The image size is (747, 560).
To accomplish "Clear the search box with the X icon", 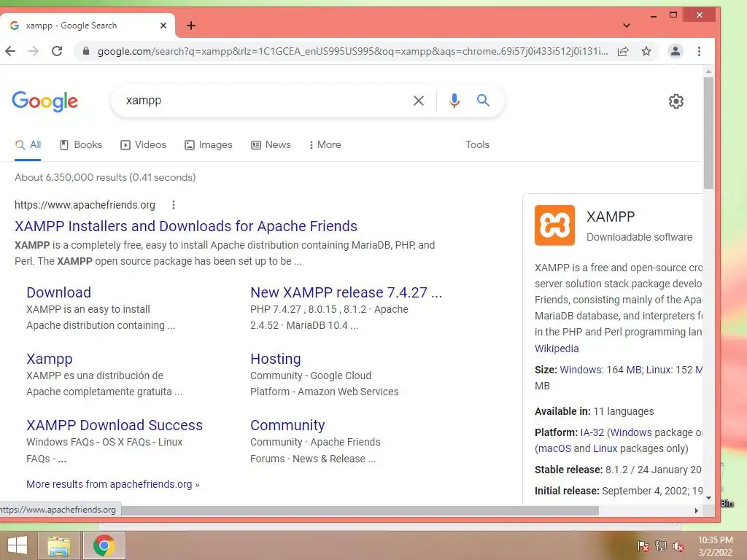I will pos(419,101).
